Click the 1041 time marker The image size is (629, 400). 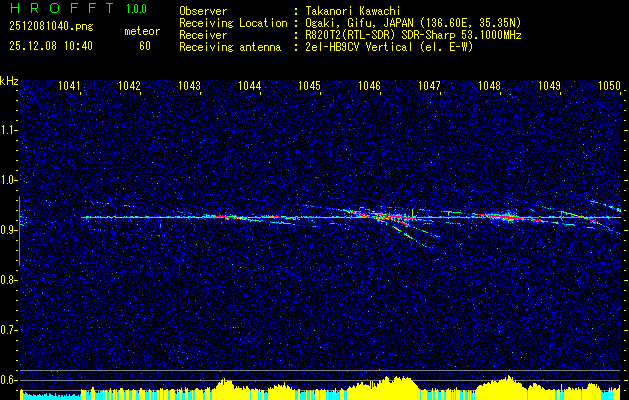(69, 85)
